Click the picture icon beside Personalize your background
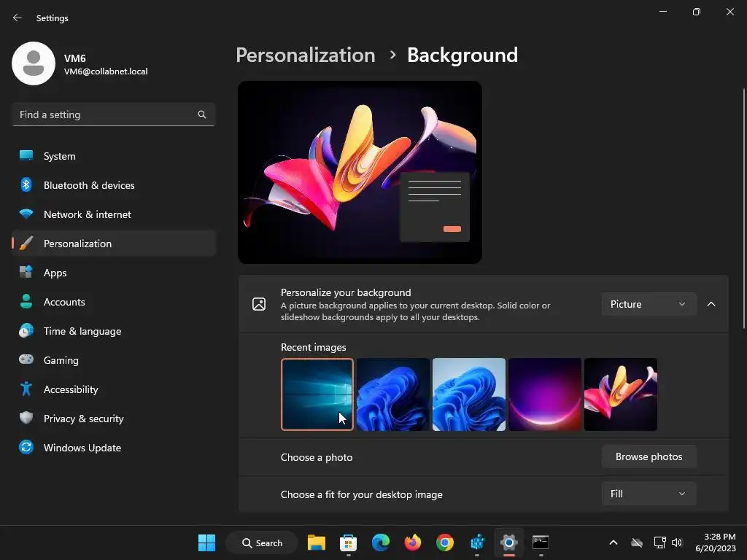Viewport: 747px width, 560px height. point(259,304)
